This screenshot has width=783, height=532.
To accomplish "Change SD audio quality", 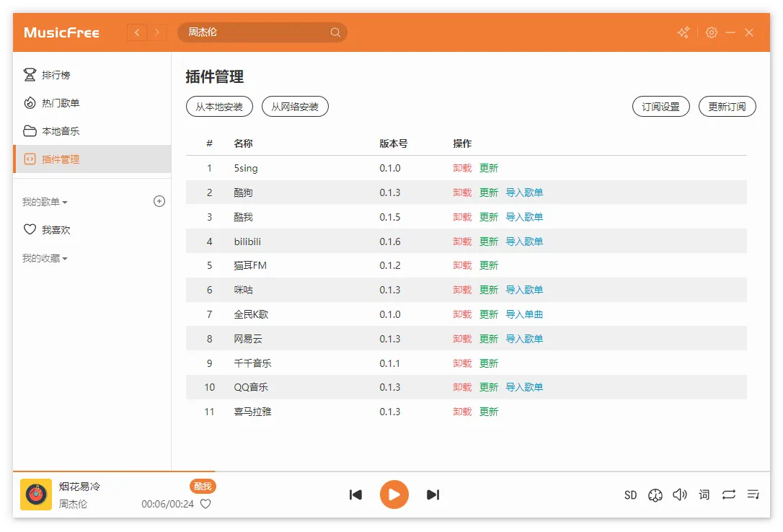I will pos(630,495).
